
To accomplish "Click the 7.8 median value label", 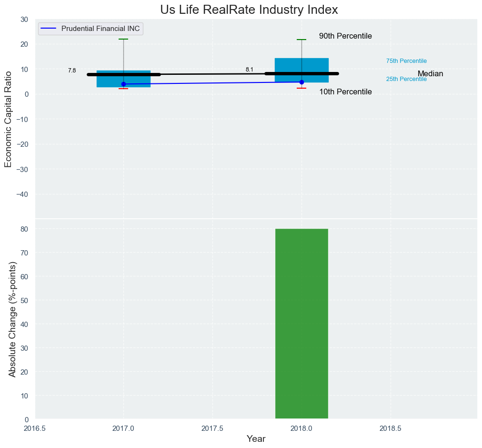I will (x=72, y=71).
